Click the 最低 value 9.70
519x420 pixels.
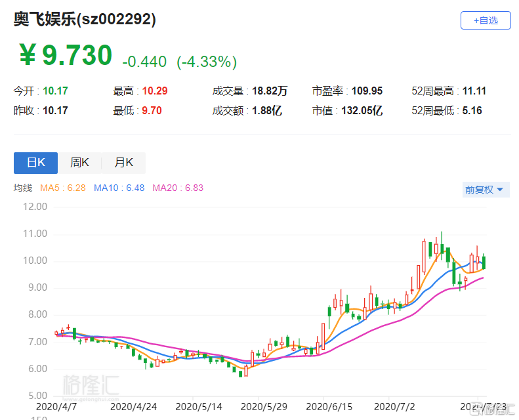(152, 110)
